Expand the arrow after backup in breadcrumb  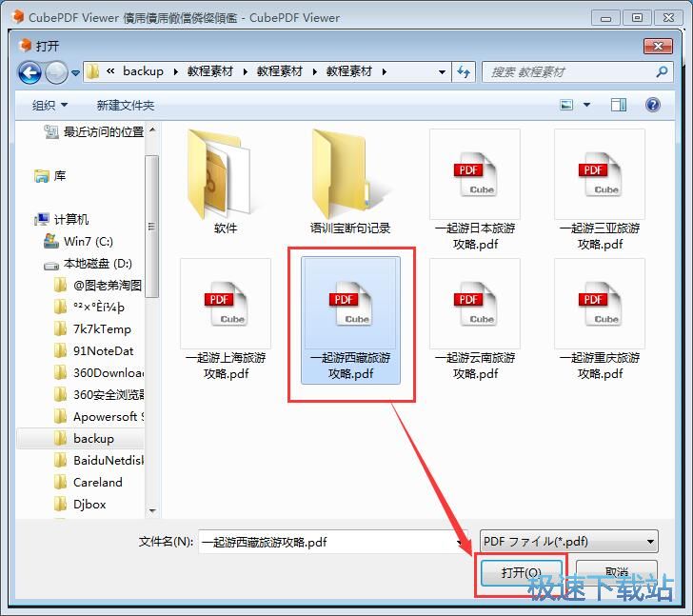[176, 72]
